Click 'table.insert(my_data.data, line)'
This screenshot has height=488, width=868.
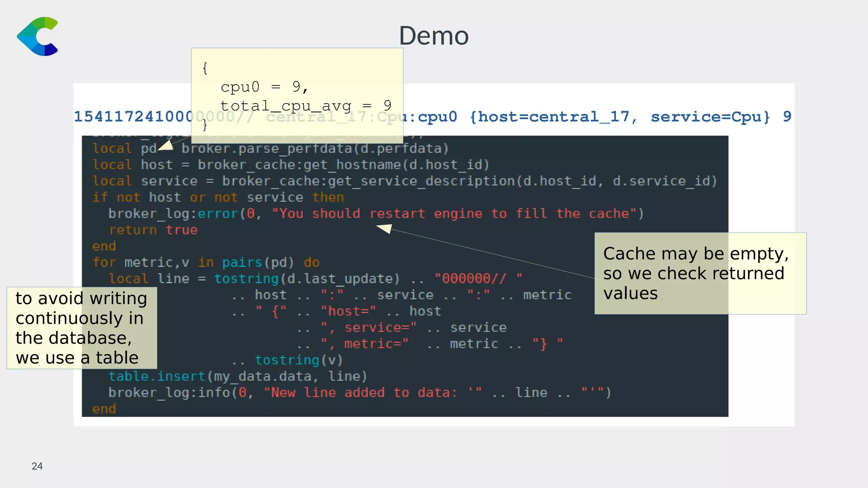238,376
